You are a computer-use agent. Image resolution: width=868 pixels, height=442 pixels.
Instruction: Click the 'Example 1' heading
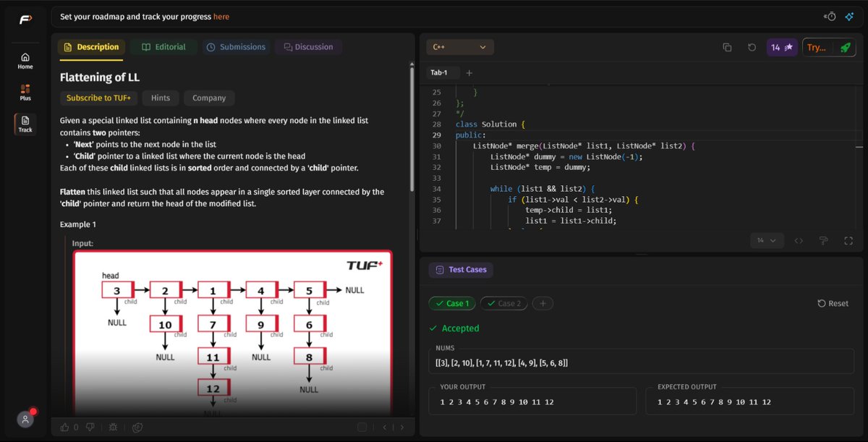pos(78,225)
